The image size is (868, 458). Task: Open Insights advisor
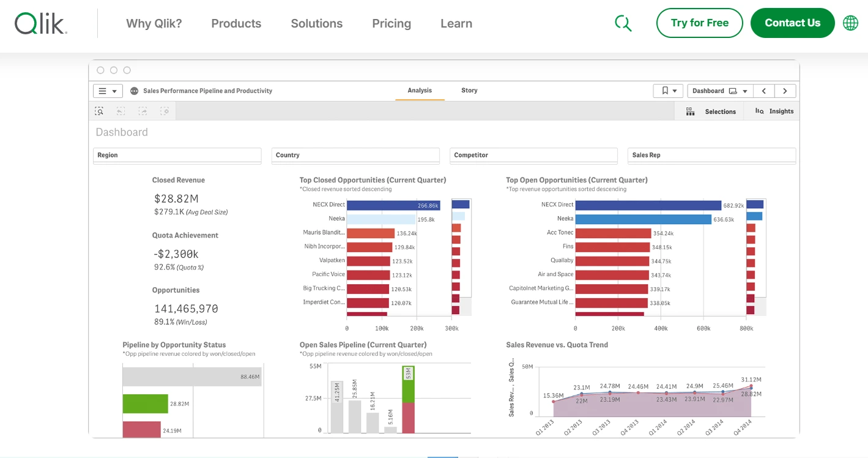coord(773,111)
